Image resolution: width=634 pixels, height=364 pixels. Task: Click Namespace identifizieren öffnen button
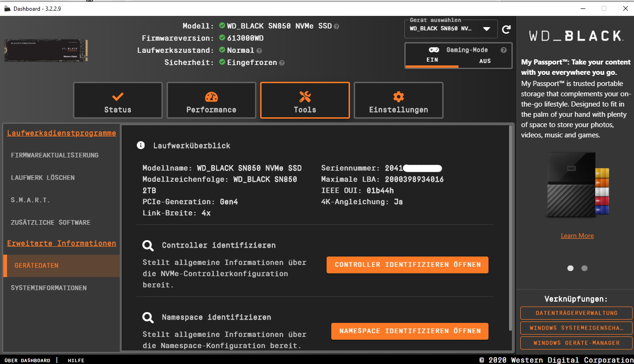410,331
